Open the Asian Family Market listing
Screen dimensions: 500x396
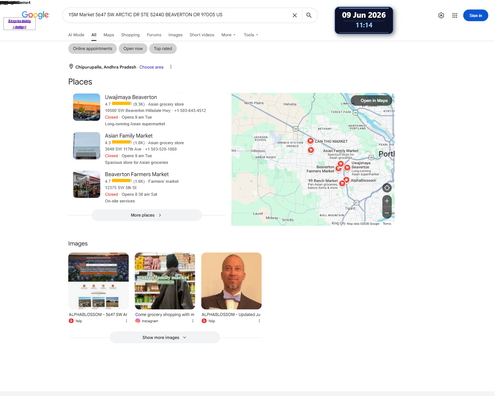point(129,136)
